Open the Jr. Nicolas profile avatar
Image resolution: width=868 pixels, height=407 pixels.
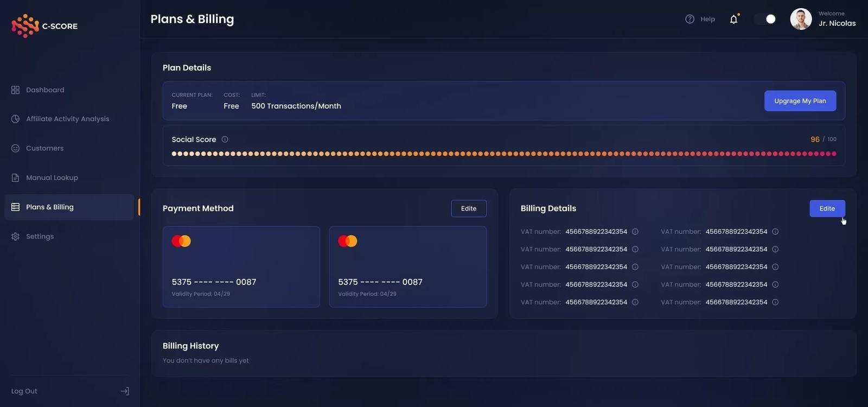pos(801,19)
